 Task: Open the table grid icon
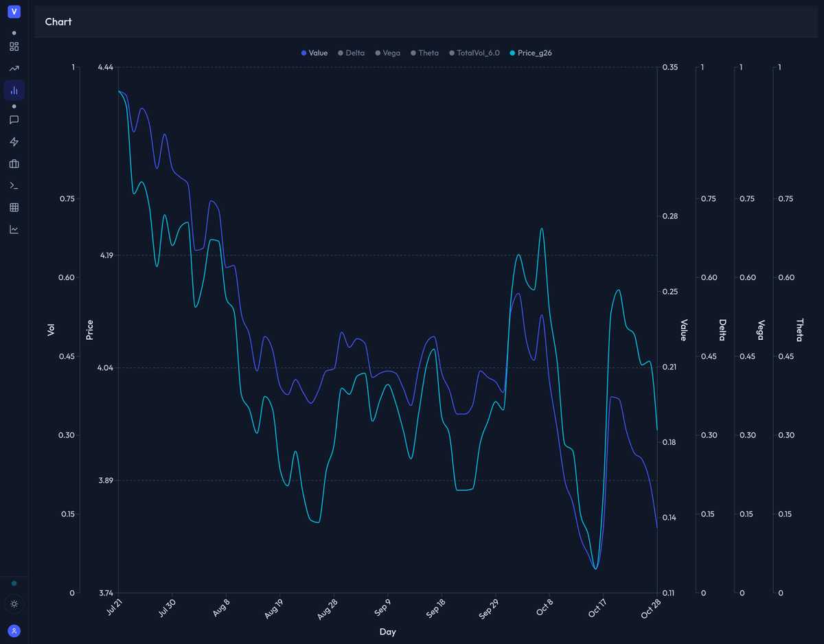coord(13,207)
